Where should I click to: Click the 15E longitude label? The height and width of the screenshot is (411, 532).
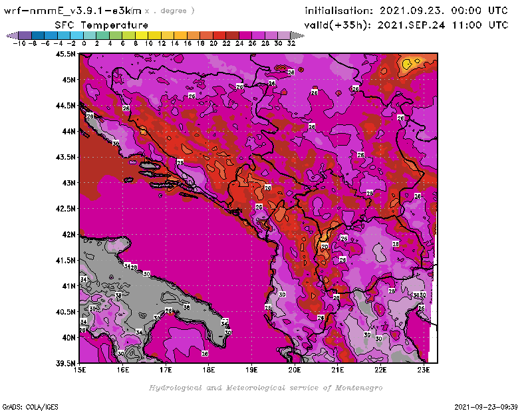80,370
